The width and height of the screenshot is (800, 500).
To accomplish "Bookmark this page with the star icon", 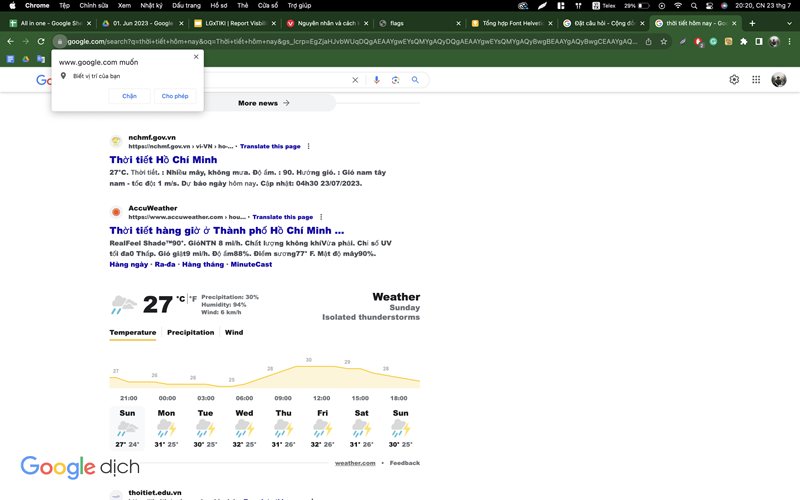I will pyautogui.click(x=664, y=41).
